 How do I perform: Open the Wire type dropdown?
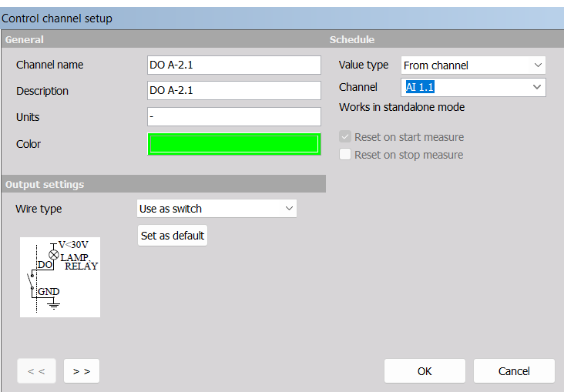[217, 209]
